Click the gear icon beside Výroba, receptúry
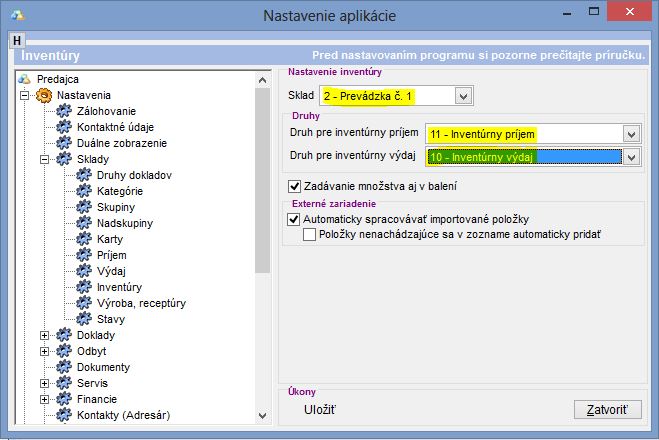Image resolution: width=659 pixels, height=440 pixels. [84, 303]
